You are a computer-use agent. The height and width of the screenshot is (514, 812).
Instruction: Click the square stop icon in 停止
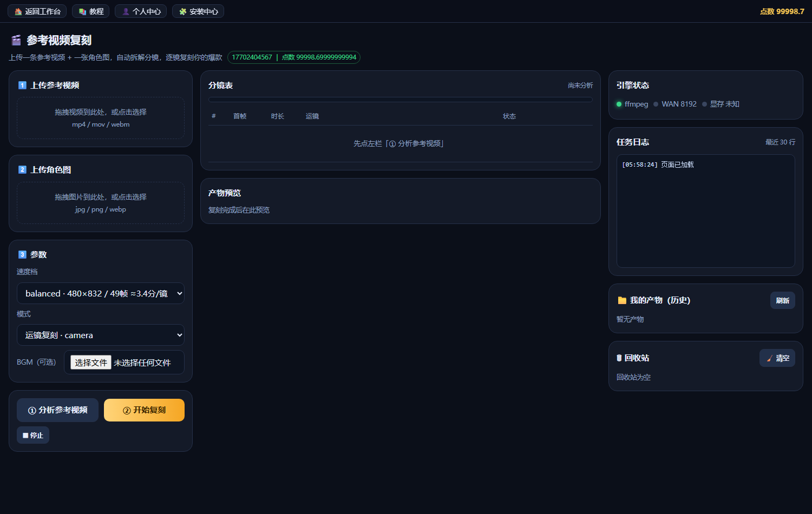pyautogui.click(x=25, y=436)
